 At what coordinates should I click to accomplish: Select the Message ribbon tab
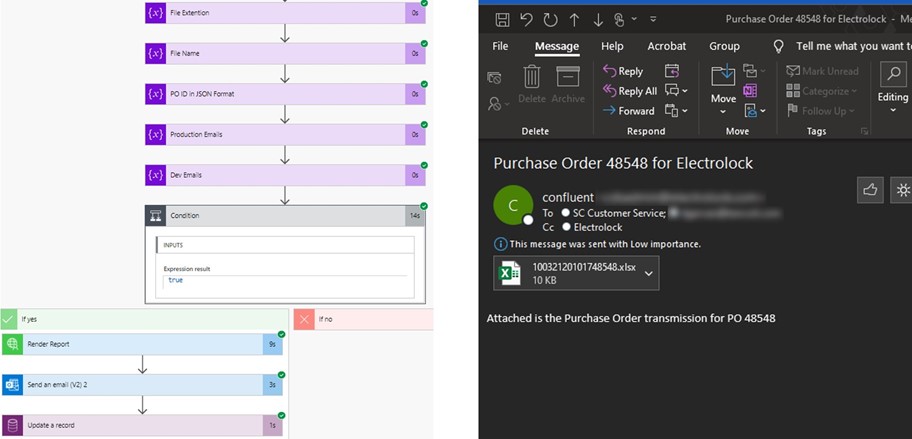tap(557, 46)
